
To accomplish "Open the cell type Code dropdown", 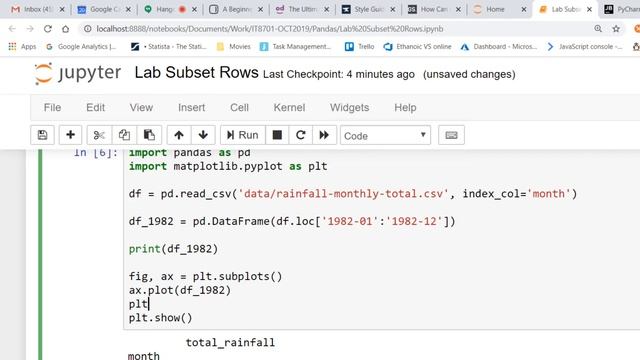I will pos(385,136).
